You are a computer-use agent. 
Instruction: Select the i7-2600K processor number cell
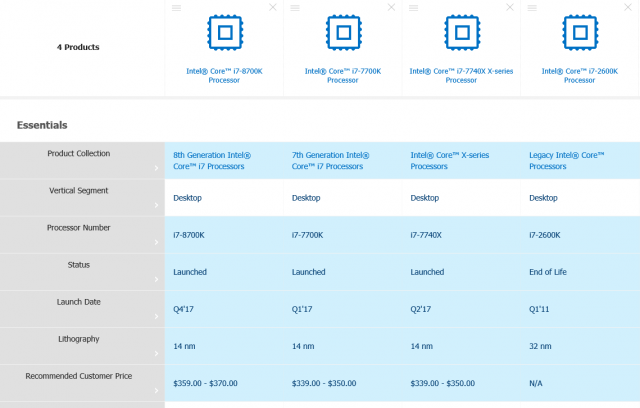click(580, 235)
